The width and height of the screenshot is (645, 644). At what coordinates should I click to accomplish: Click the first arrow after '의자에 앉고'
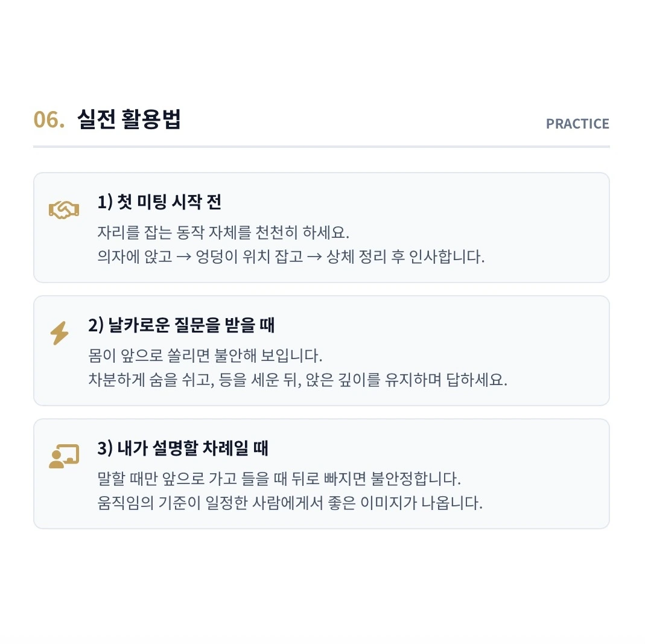pyautogui.click(x=184, y=257)
